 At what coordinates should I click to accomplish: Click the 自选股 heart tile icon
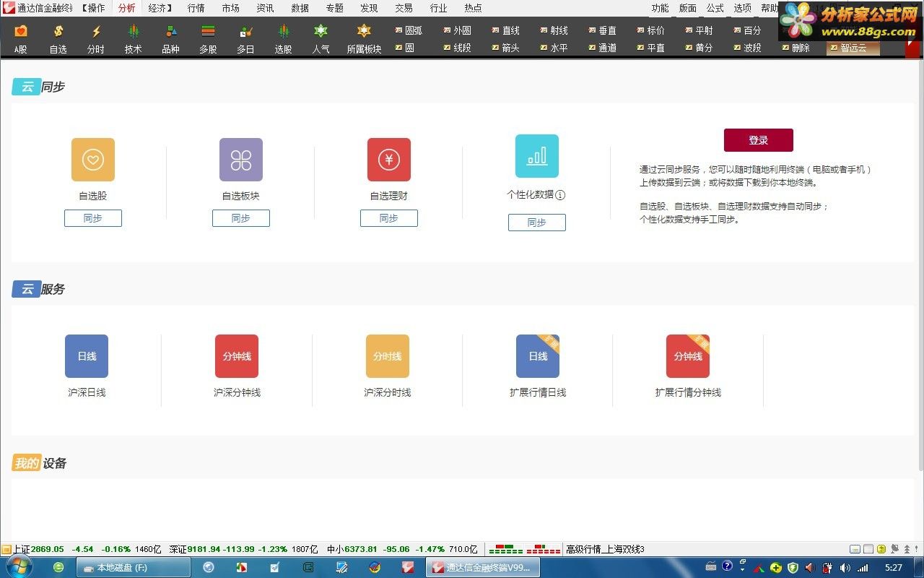point(93,160)
